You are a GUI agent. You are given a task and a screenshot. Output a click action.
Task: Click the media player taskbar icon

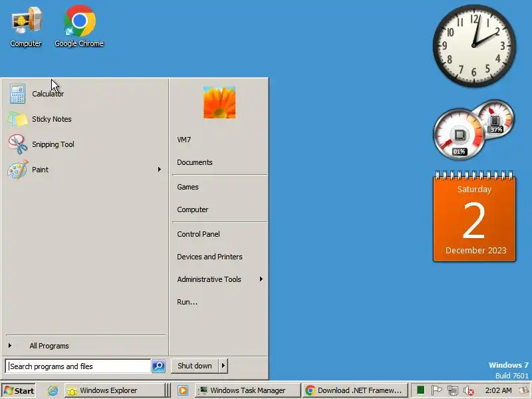pyautogui.click(x=182, y=390)
